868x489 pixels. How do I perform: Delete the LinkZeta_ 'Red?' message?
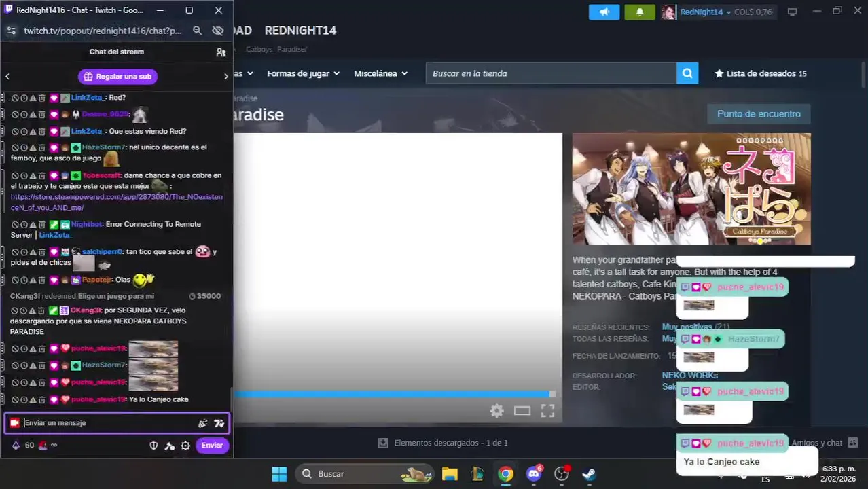point(41,98)
